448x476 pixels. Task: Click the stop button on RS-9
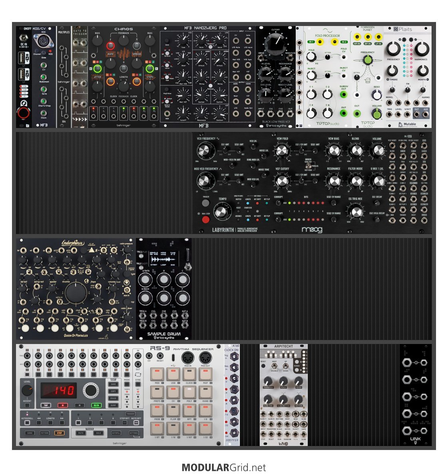coord(80,405)
